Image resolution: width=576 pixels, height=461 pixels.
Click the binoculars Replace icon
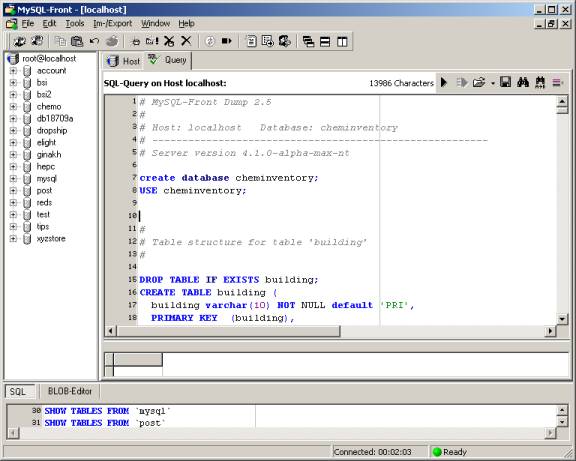(540, 82)
